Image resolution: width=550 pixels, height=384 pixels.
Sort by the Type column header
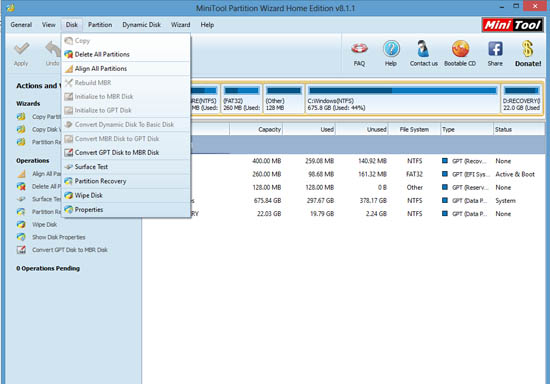(467, 129)
